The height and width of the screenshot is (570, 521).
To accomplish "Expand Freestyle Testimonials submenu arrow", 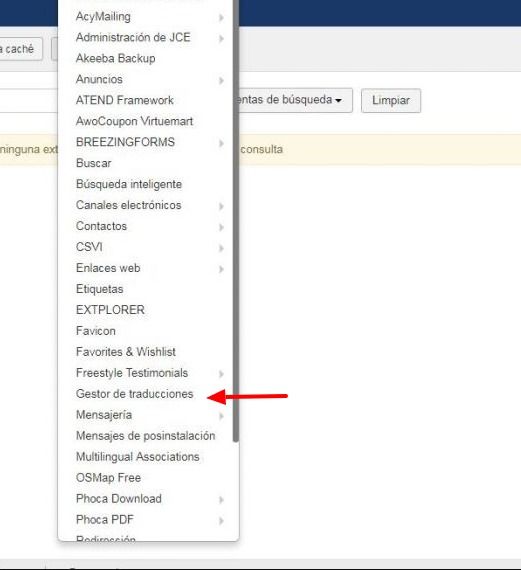I will 221,374.
